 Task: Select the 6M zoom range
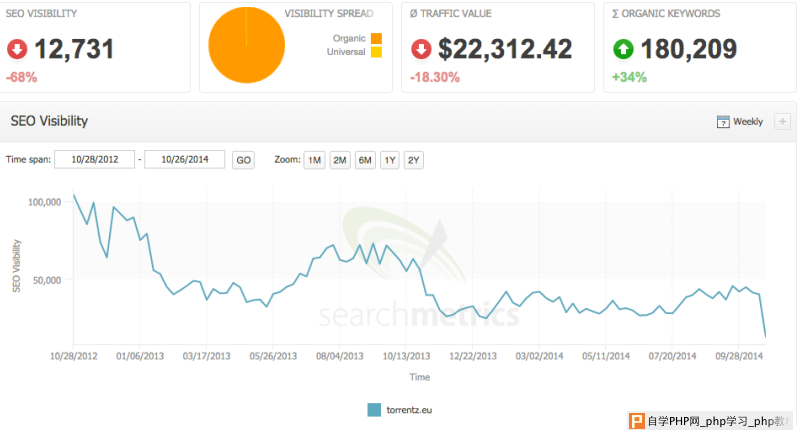coord(364,160)
